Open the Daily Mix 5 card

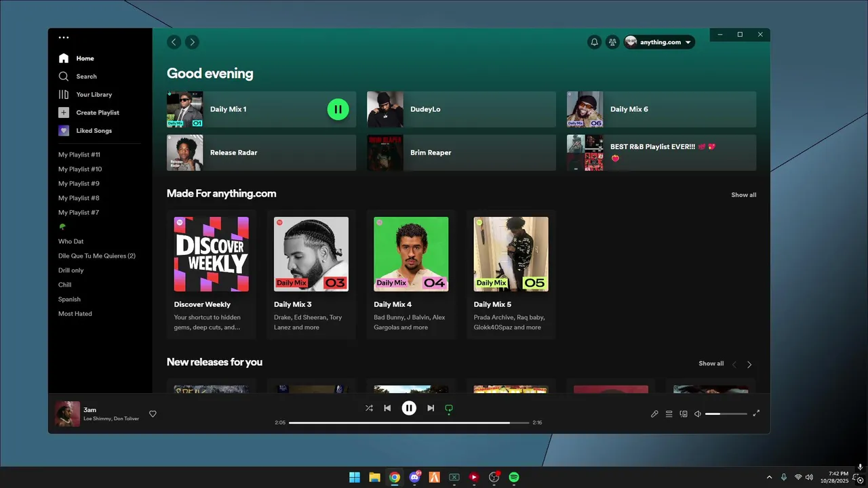tap(511, 274)
